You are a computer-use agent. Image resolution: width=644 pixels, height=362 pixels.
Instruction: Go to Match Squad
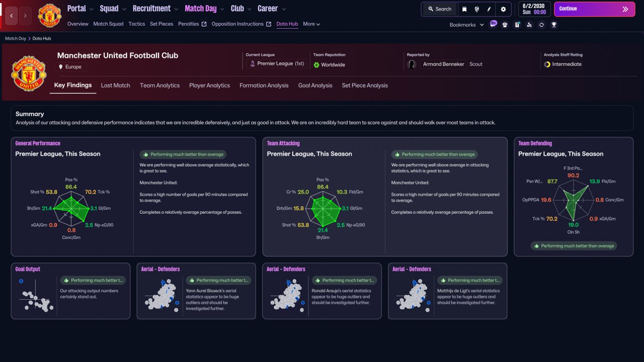coord(108,24)
